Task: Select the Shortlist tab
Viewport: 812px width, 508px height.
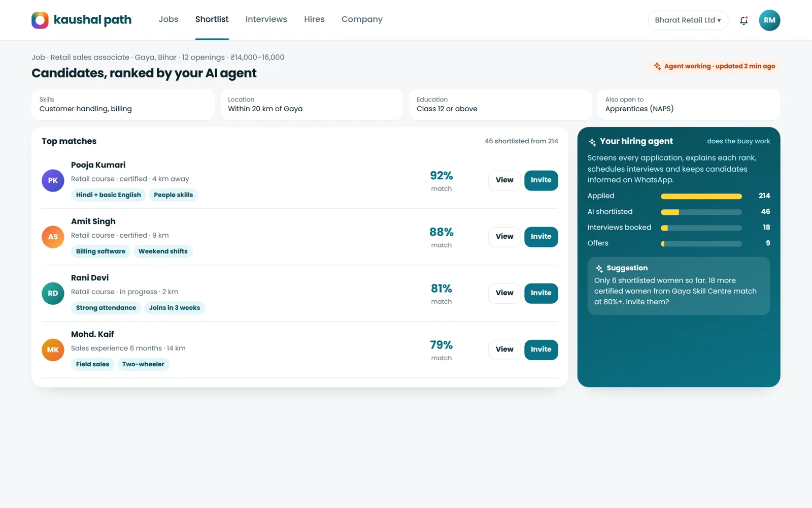Action: pos(212,19)
